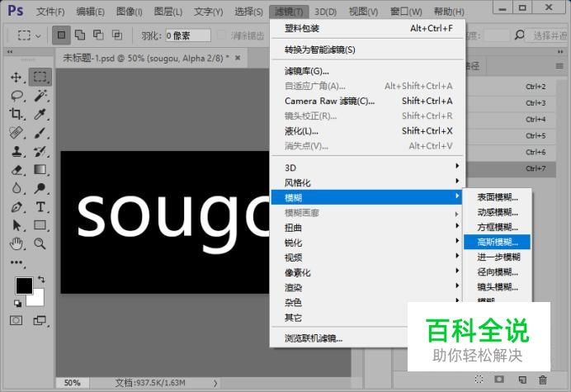Select the Magic Wand tool
This screenshot has width=571, height=392.
(x=40, y=96)
